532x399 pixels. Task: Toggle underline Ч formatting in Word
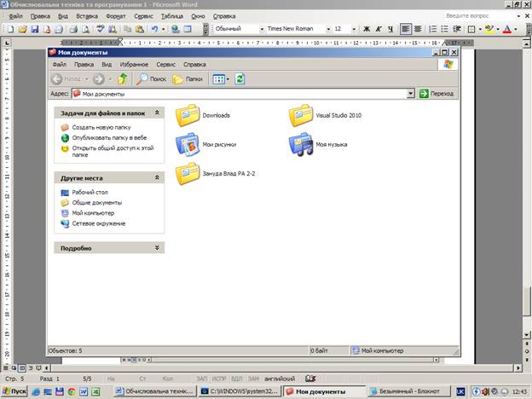[390, 29]
